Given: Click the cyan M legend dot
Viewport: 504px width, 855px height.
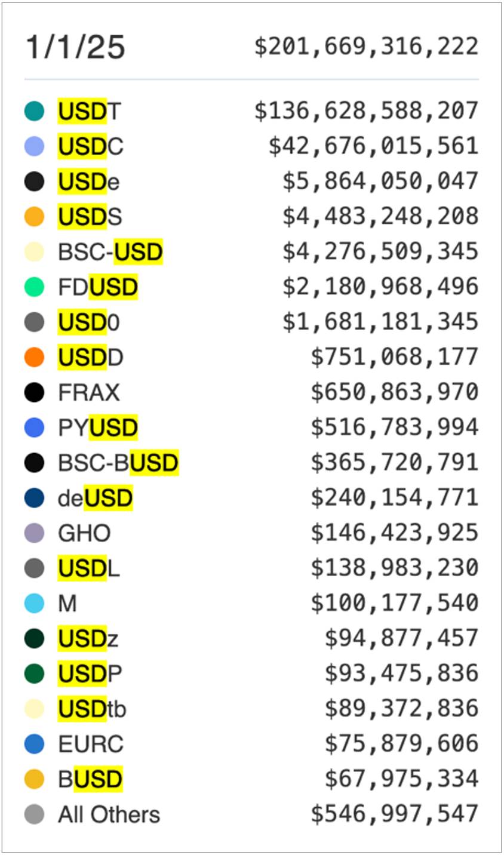Looking at the screenshot, I should click(x=34, y=604).
